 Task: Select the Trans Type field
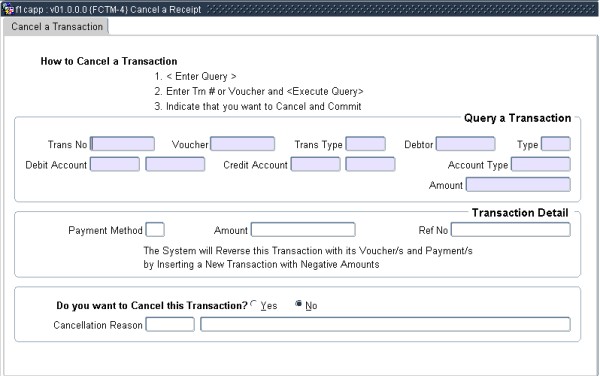tap(365, 144)
